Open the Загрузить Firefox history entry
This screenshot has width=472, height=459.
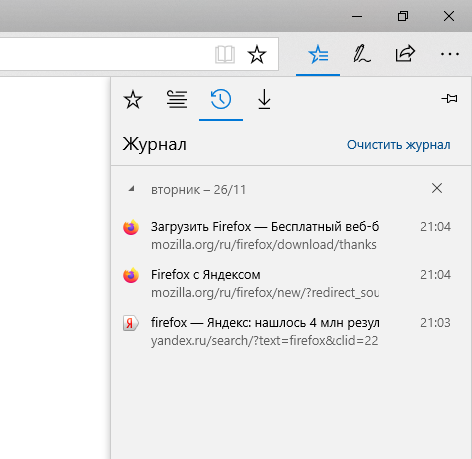click(287, 235)
